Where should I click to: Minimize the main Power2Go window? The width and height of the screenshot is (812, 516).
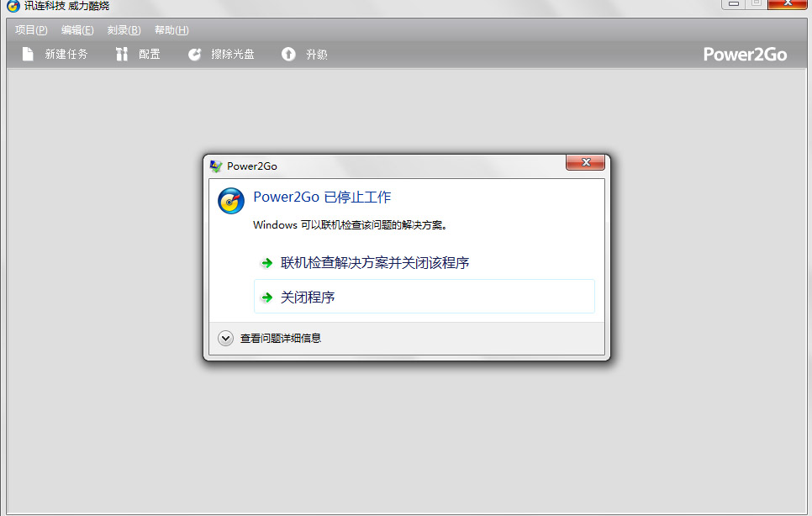tap(733, 3)
